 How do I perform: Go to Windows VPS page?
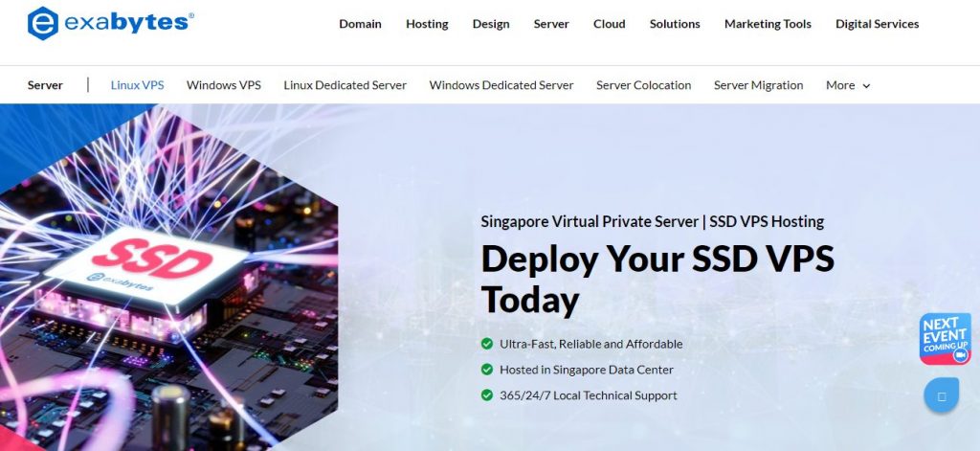coord(224,85)
